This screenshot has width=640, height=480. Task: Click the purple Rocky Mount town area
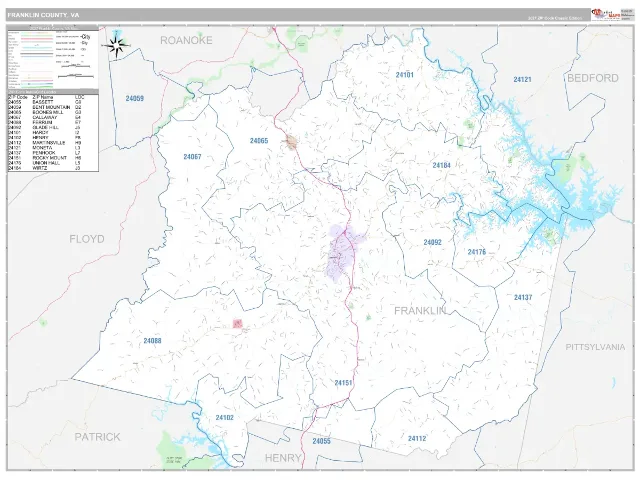coord(342,253)
